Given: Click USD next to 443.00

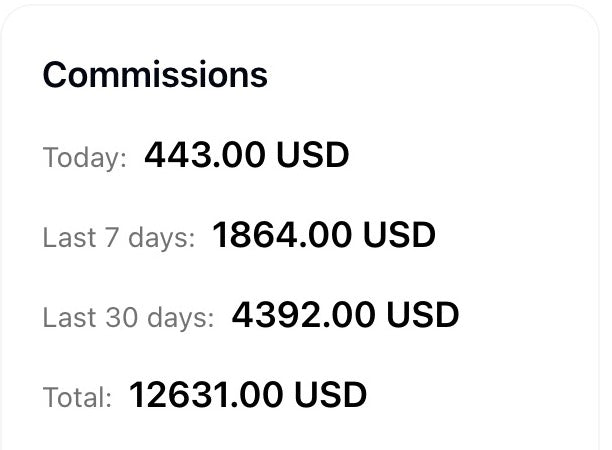Looking at the screenshot, I should click(313, 156).
